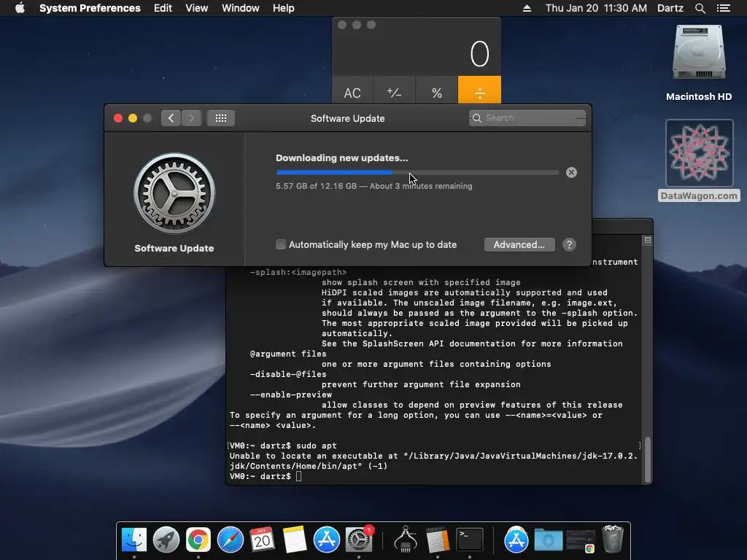Open App Store icon next to Notes
The image size is (747, 560).
tap(326, 540)
